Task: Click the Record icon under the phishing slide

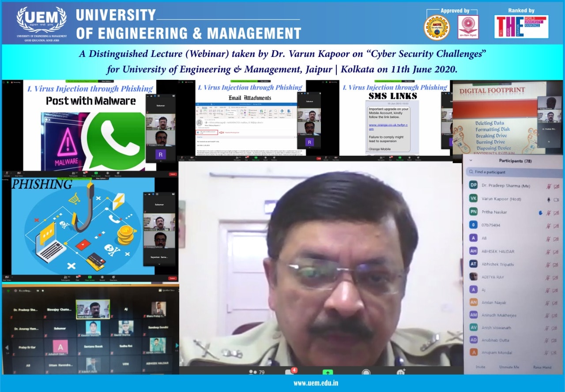Action: [x=102, y=278]
